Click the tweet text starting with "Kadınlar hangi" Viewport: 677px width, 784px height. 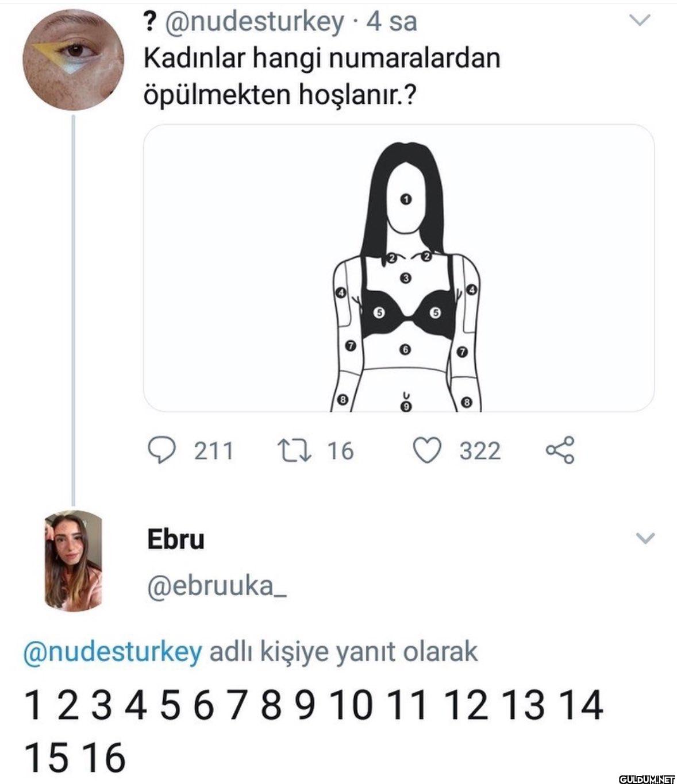pos(321,76)
